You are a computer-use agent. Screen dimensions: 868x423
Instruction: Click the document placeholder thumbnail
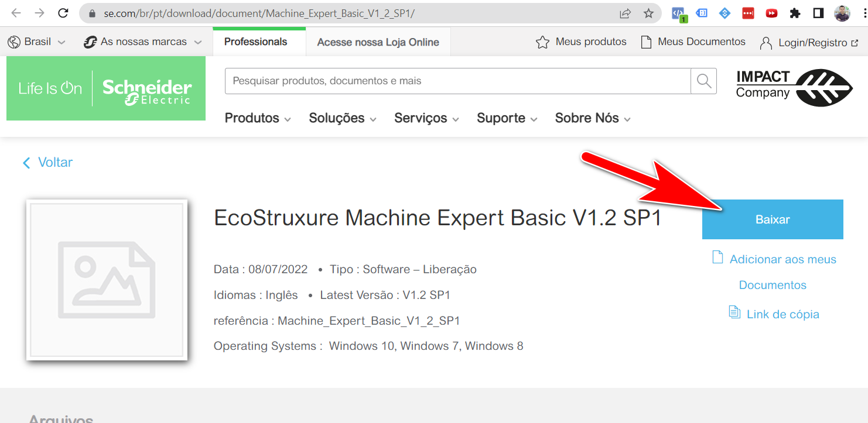coord(107,280)
